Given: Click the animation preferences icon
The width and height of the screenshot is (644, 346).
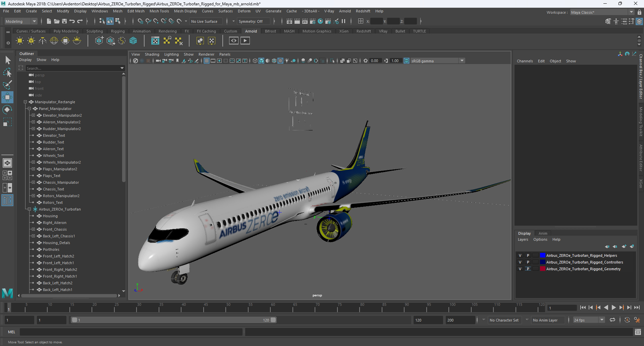Looking at the screenshot, I should coord(637,320).
